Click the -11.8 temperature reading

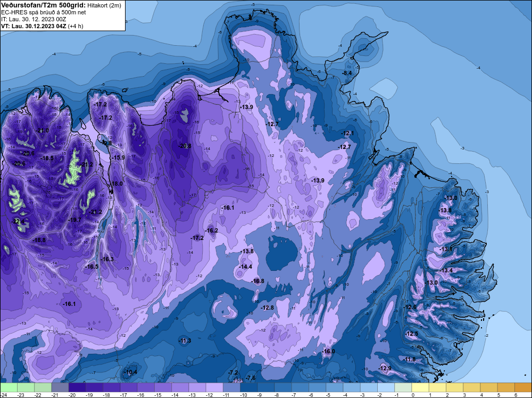coord(410,359)
